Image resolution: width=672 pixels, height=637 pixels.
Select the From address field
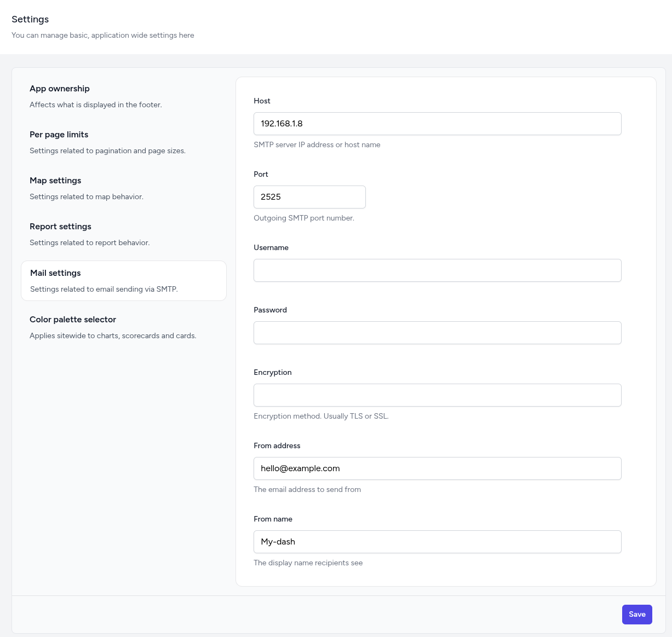pyautogui.click(x=437, y=468)
